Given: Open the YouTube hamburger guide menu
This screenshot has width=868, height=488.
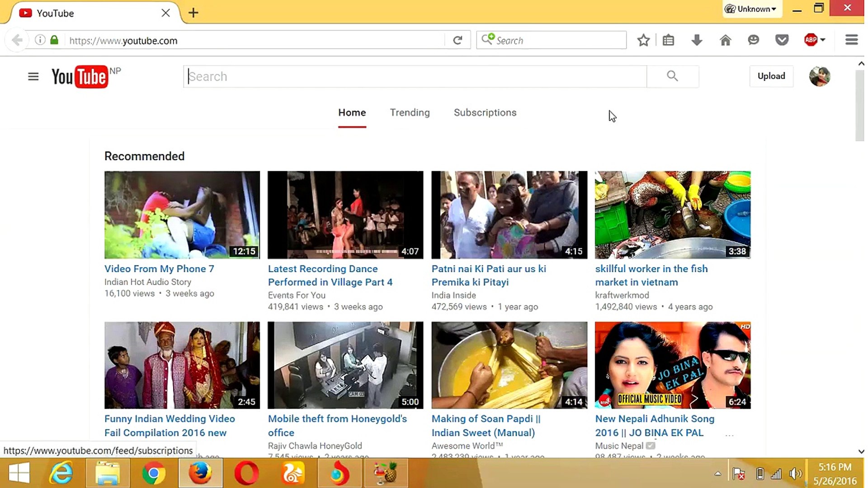Looking at the screenshot, I should point(33,76).
